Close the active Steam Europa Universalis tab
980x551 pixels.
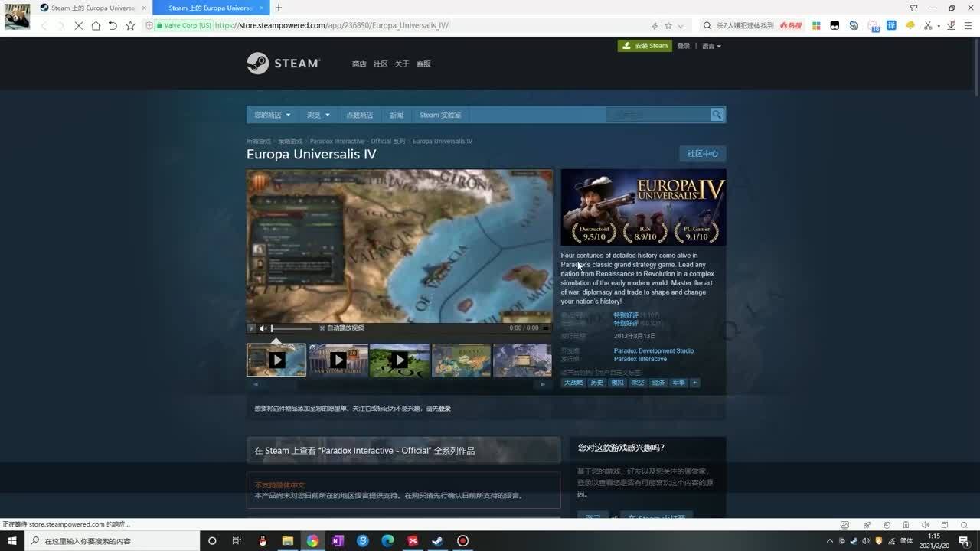click(x=261, y=8)
